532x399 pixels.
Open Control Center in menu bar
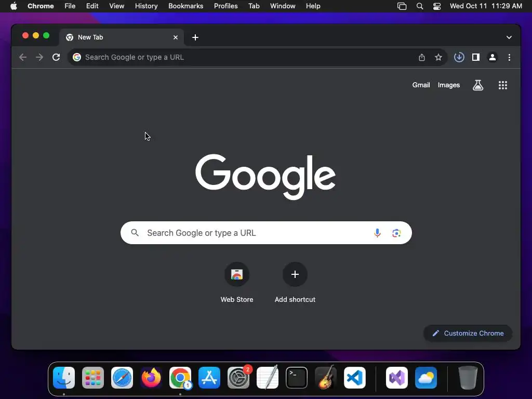tap(436, 6)
